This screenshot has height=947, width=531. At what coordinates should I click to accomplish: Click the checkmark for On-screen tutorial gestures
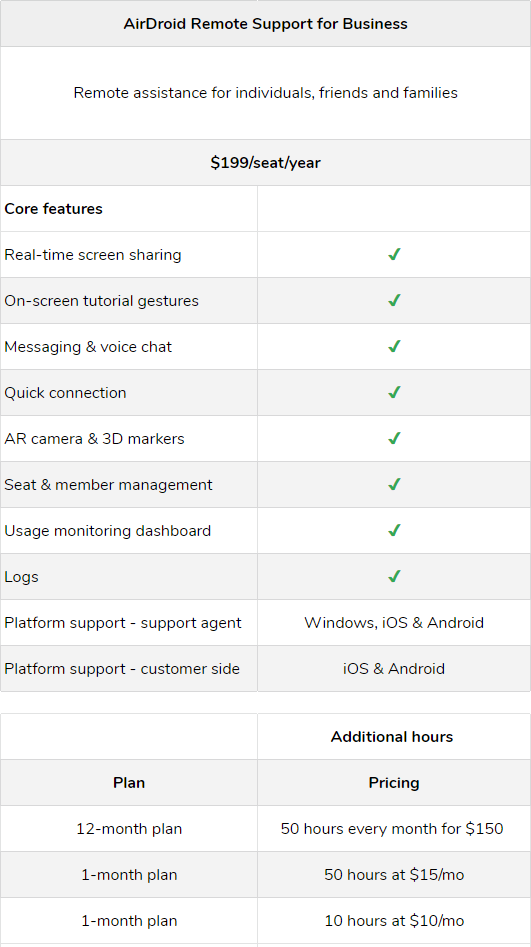point(394,301)
